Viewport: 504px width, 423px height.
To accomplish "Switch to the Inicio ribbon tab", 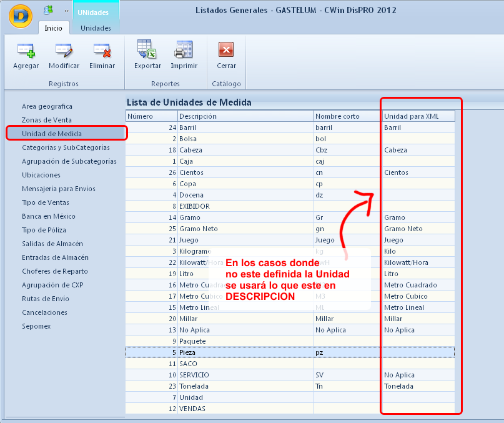I will 53,28.
